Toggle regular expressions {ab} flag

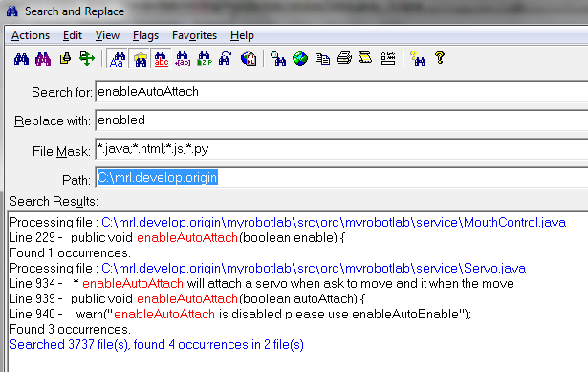[x=183, y=58]
